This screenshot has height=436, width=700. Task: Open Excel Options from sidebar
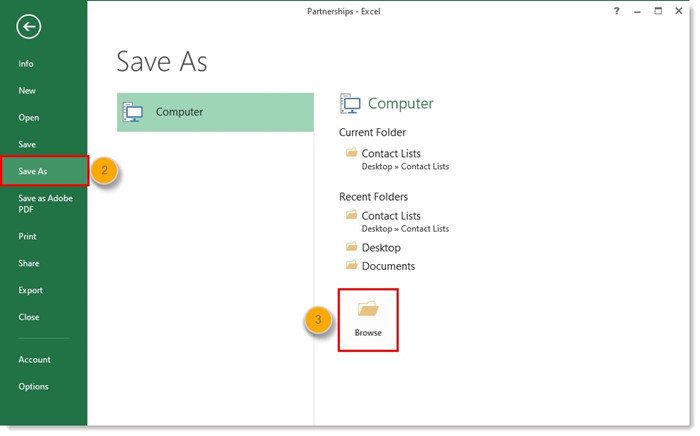33,387
